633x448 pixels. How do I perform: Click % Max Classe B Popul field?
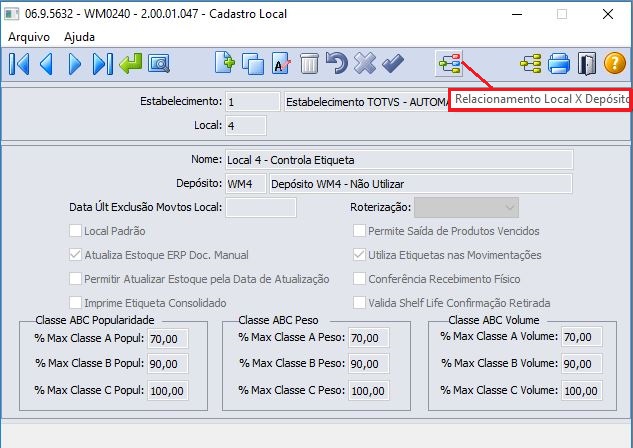pos(168,364)
